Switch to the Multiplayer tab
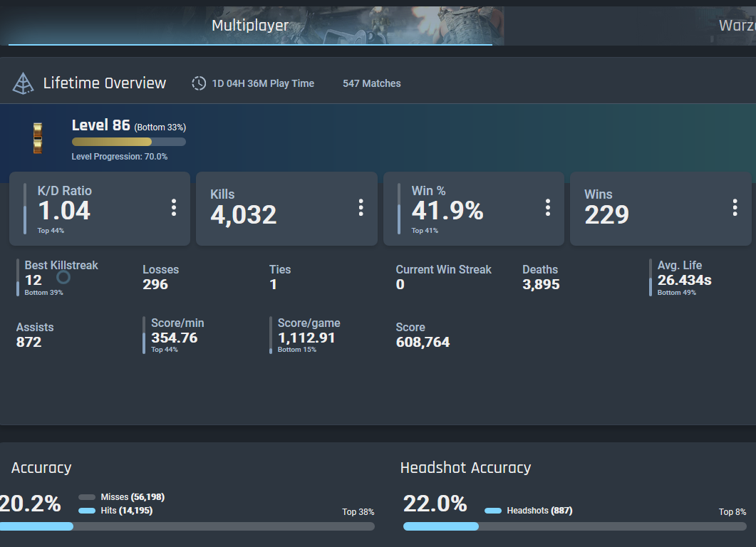The image size is (756, 547). click(250, 26)
